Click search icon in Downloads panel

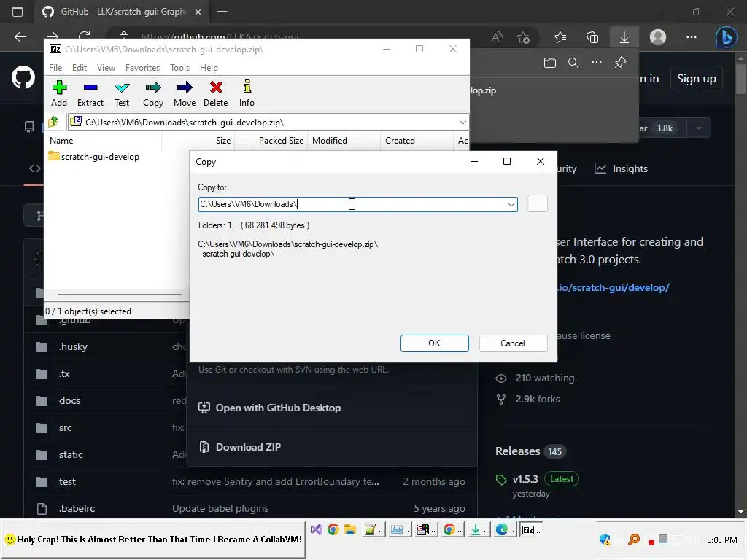tap(573, 63)
